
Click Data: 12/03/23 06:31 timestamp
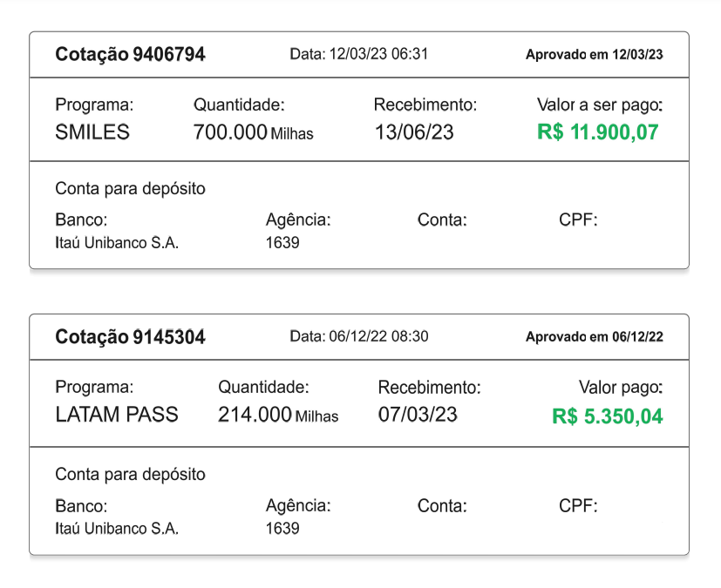[x=358, y=54]
